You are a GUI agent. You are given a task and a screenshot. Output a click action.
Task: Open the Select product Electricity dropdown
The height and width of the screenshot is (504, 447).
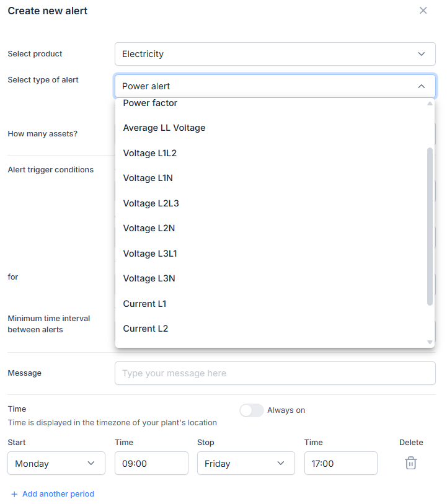275,54
